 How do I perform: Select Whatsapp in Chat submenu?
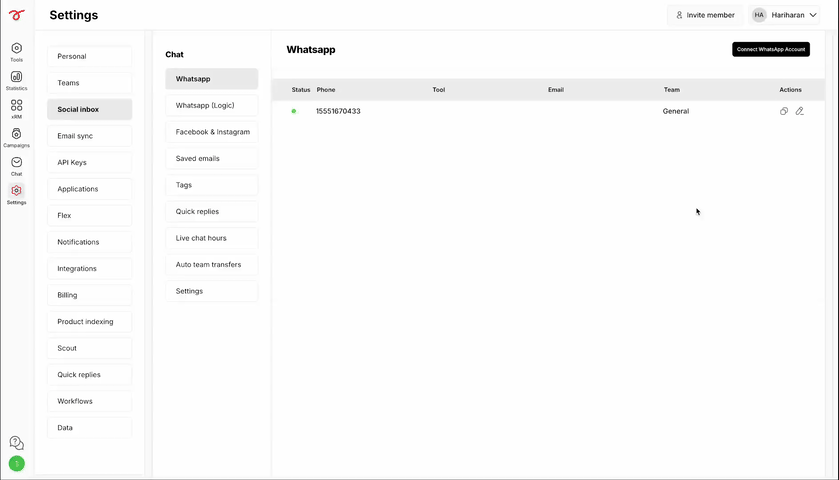click(x=211, y=79)
